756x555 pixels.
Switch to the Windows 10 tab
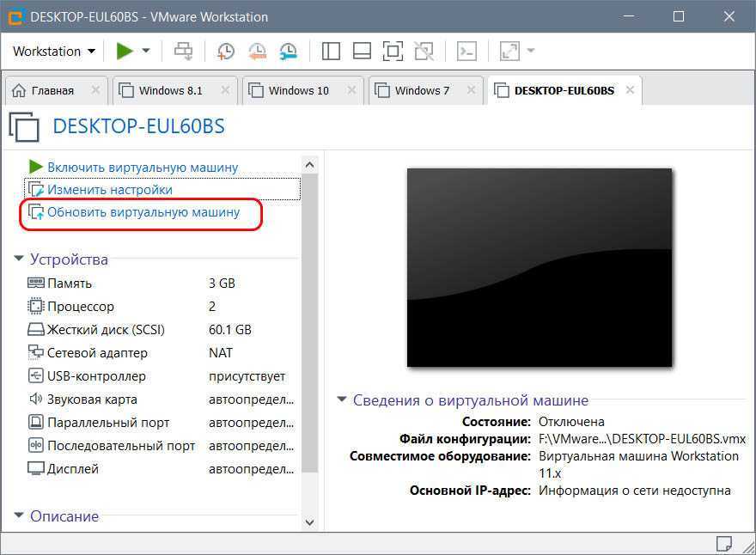pos(298,90)
